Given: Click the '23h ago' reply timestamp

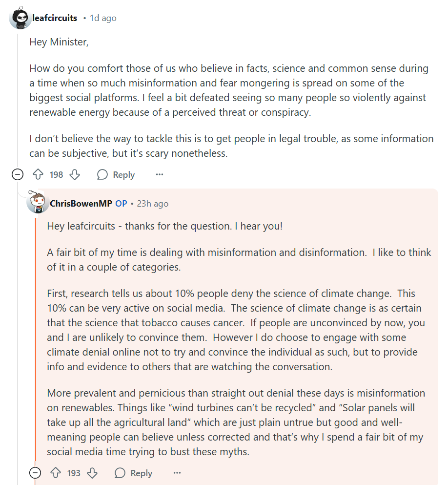Looking at the screenshot, I should point(152,203).
